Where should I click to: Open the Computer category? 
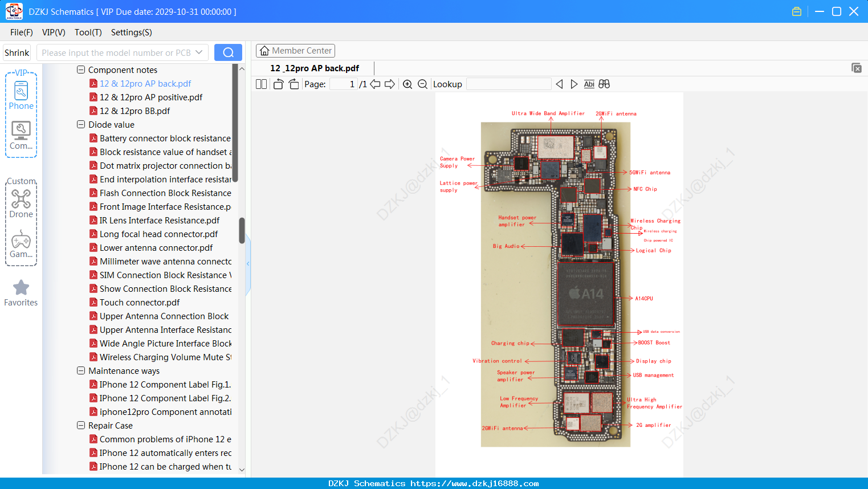21,136
